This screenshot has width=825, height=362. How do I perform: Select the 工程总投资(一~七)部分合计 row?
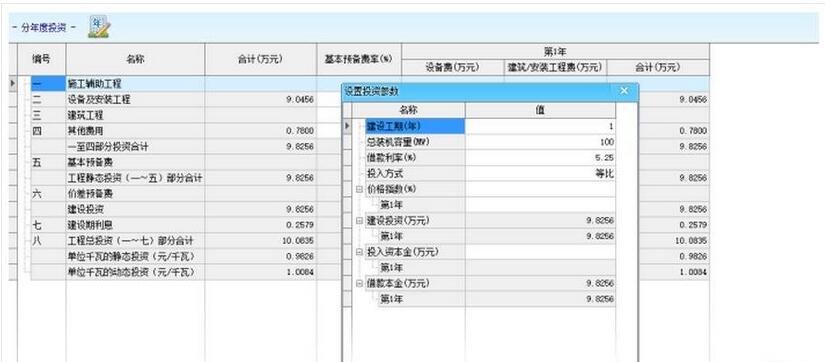coord(135,241)
